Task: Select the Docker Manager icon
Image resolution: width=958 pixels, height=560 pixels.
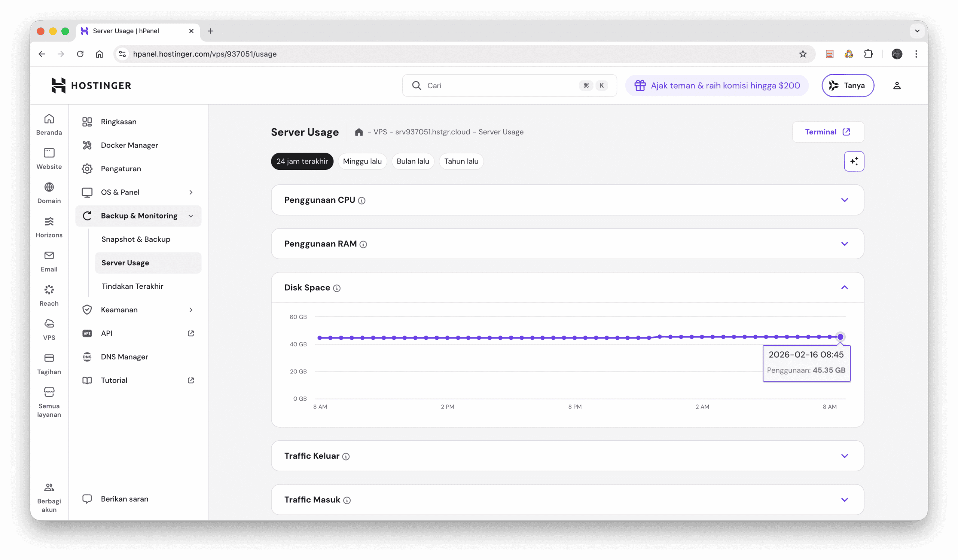Action: [x=87, y=145]
